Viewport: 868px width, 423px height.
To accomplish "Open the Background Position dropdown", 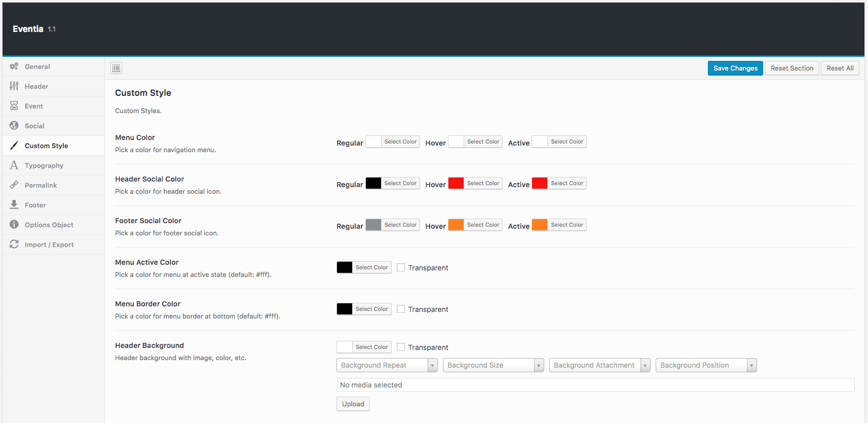I will coord(706,365).
